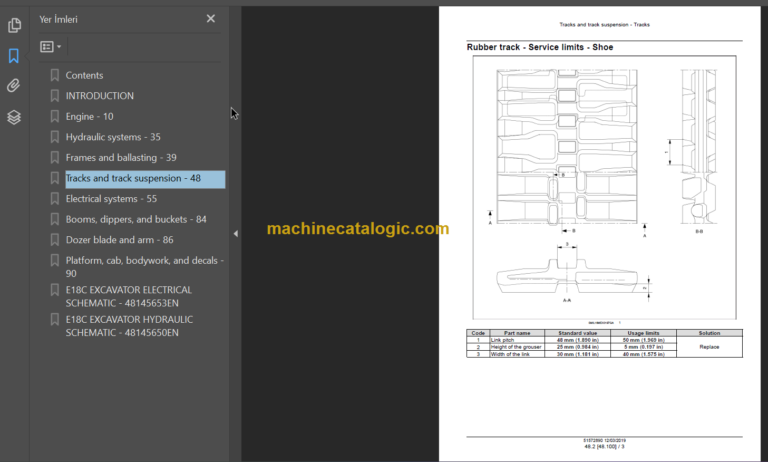Open Hydraulic systems - 35 bookmark
Screen dimensions: 768x462
113,137
